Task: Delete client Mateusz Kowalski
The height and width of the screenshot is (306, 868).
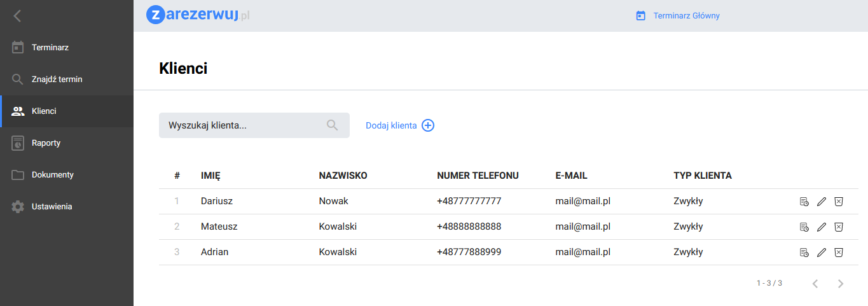Action: pyautogui.click(x=839, y=227)
